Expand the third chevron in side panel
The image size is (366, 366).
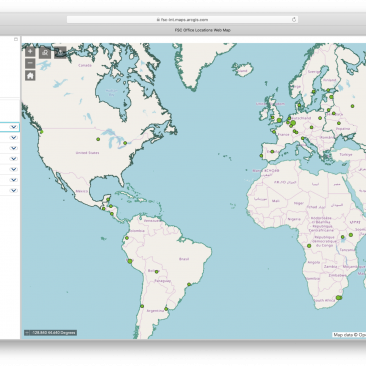[13, 148]
